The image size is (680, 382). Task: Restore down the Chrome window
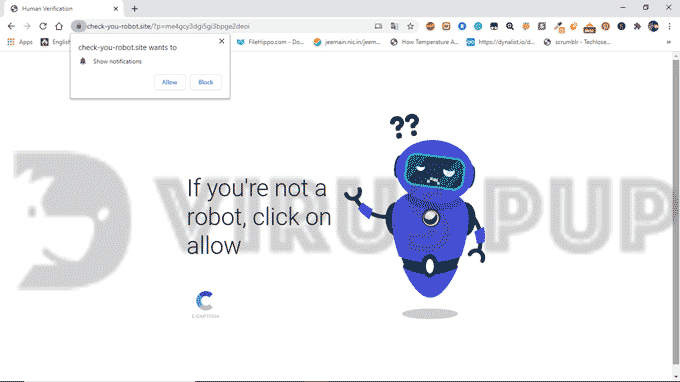coord(646,8)
